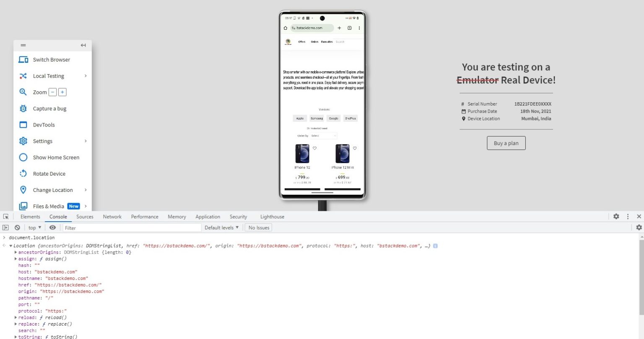Click the Buy a plan button
Image resolution: width=644 pixels, height=339 pixels.
pyautogui.click(x=506, y=143)
